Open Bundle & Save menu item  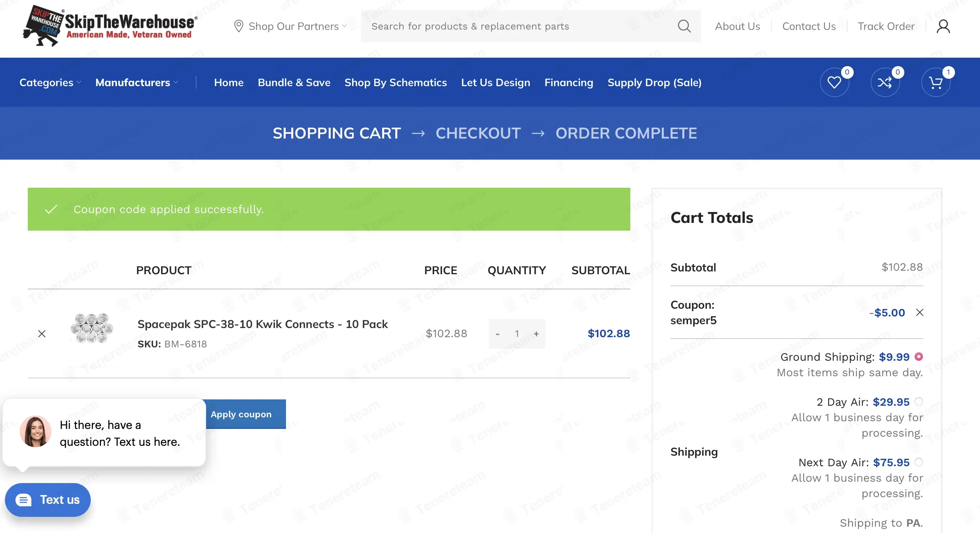(x=294, y=83)
